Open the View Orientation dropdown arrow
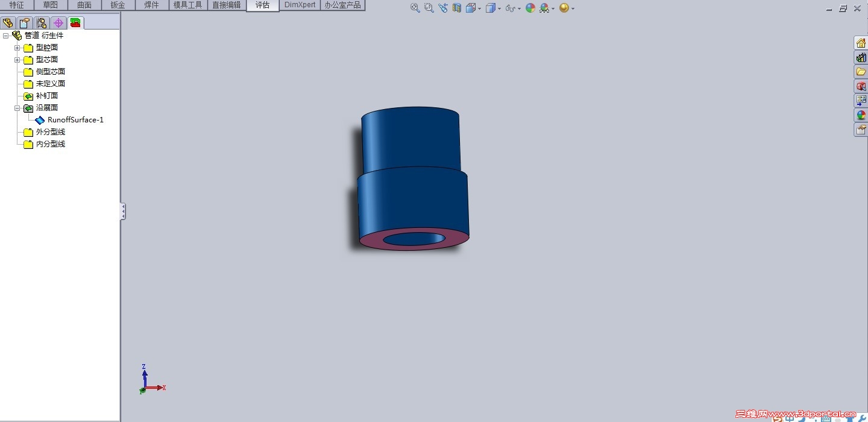The image size is (868, 422). [x=479, y=8]
